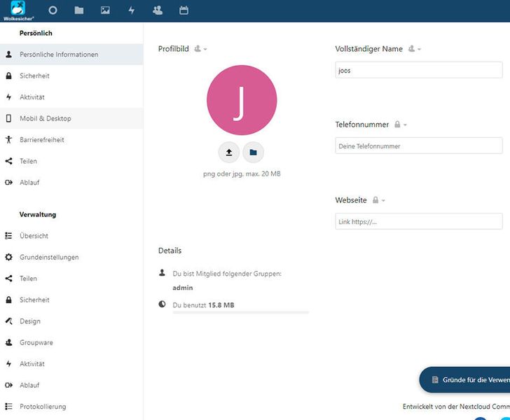Click the accessibility figure icon beside Barrierefreiheit

[x=9, y=140]
